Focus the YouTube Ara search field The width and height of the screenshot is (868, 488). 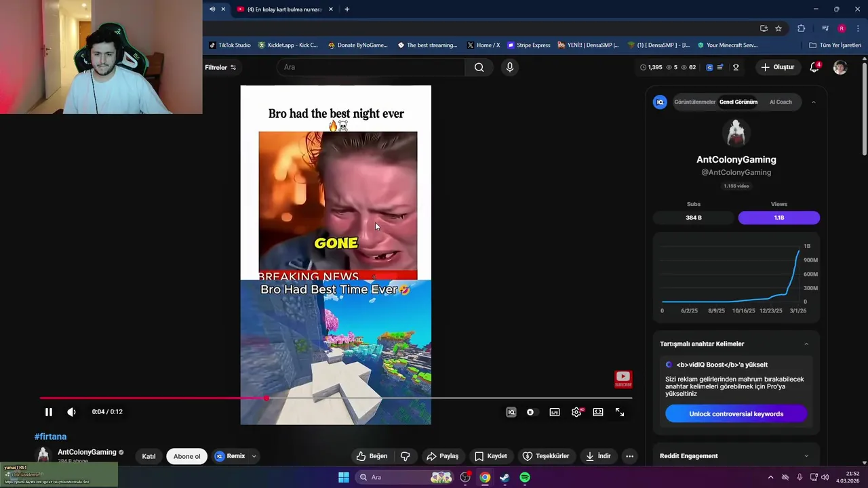[372, 67]
